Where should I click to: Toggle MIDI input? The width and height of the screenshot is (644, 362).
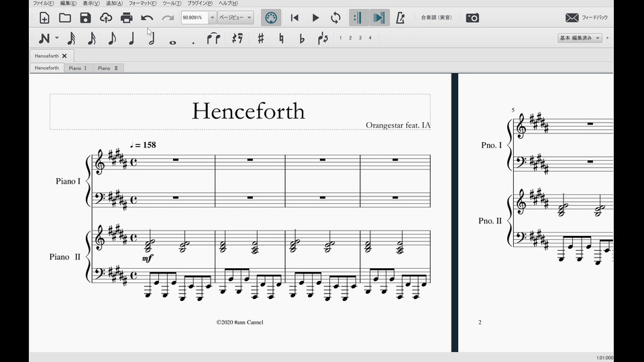271,17
